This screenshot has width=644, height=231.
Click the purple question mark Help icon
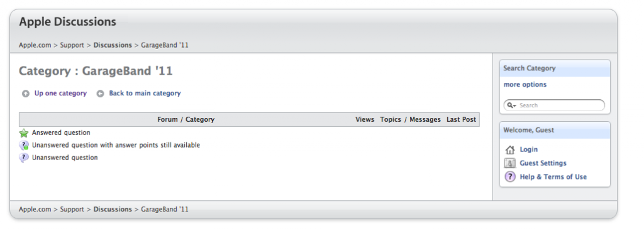coord(509,176)
